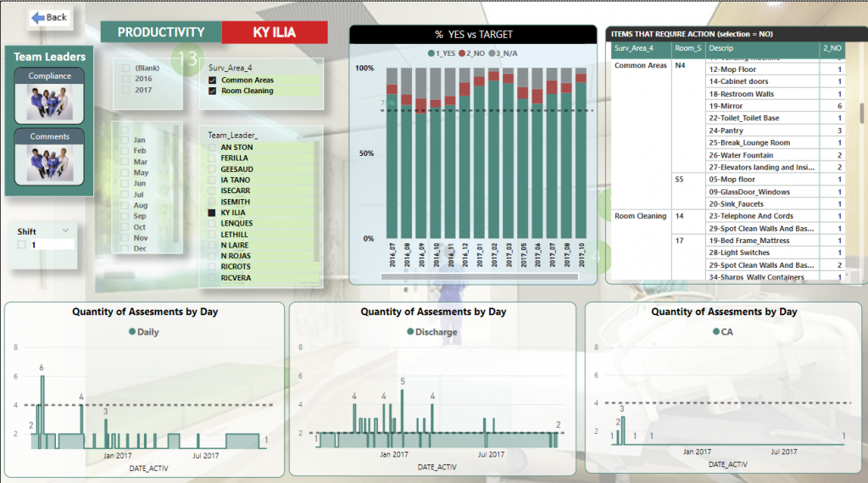Click the Discharge legend marker
The image size is (868, 483).
[x=410, y=332]
